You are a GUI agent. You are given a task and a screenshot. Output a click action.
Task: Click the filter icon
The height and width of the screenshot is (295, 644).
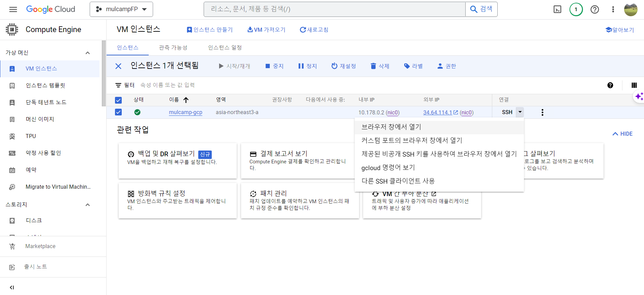click(x=118, y=85)
